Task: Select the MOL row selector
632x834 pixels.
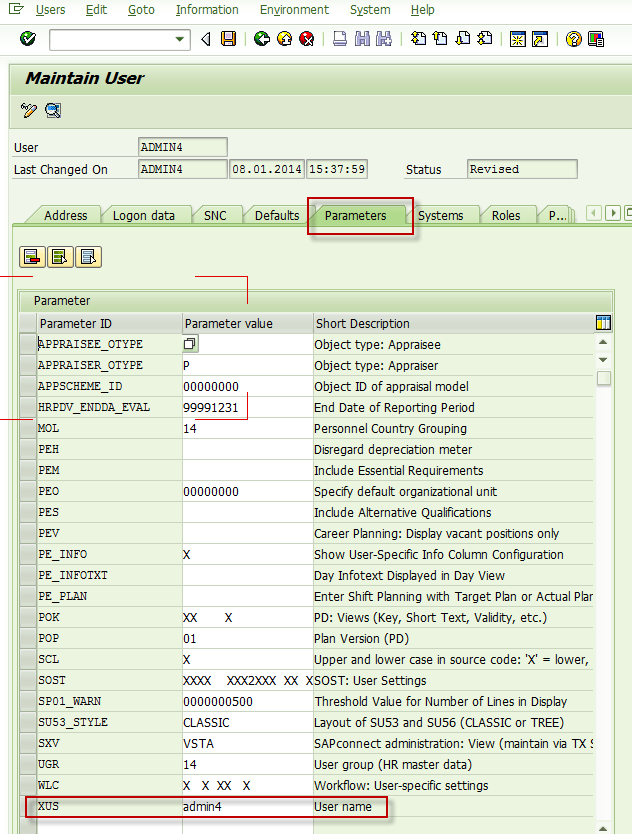Action: click(28, 428)
